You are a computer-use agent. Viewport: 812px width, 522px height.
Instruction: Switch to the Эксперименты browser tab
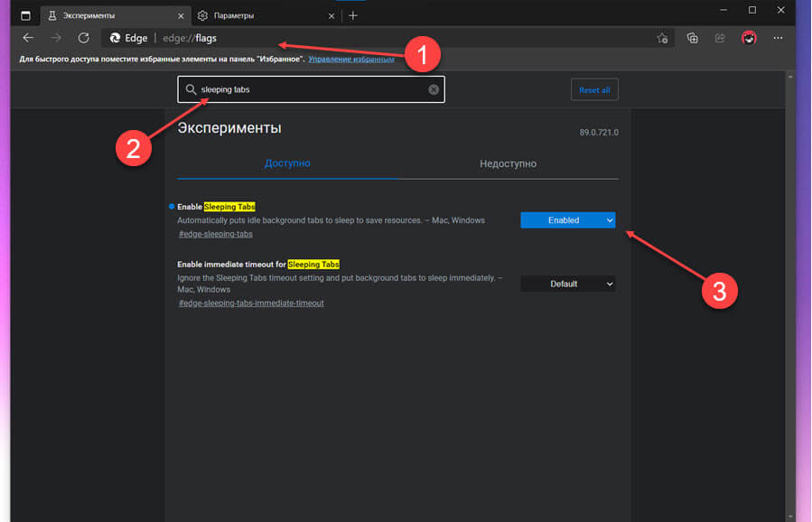[x=115, y=15]
